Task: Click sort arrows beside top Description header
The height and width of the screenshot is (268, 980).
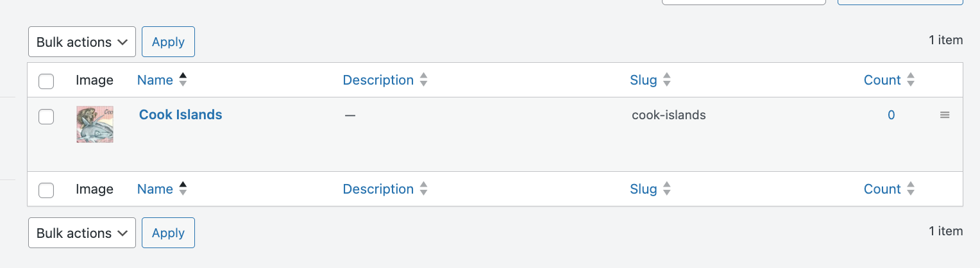Action: tap(423, 80)
